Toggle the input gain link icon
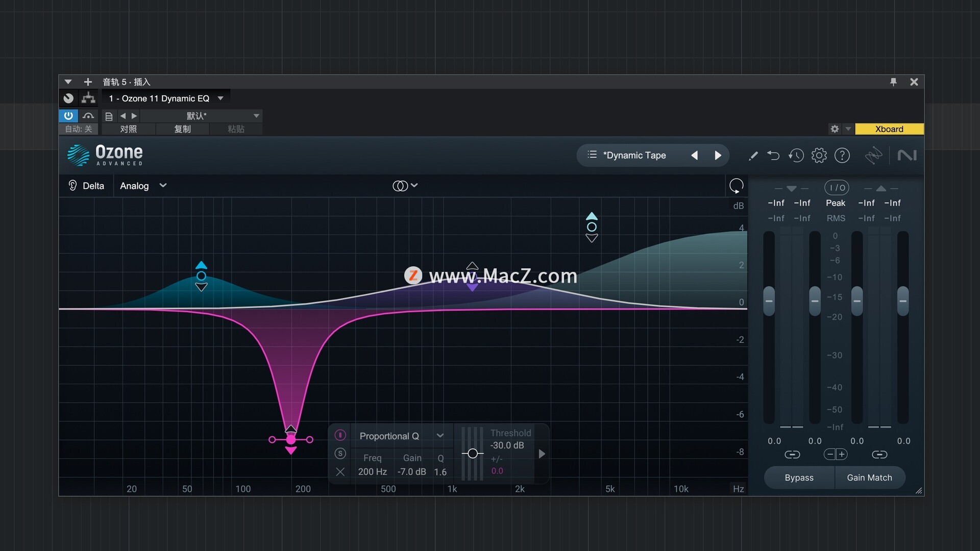The width and height of the screenshot is (980, 551). [x=792, y=455]
